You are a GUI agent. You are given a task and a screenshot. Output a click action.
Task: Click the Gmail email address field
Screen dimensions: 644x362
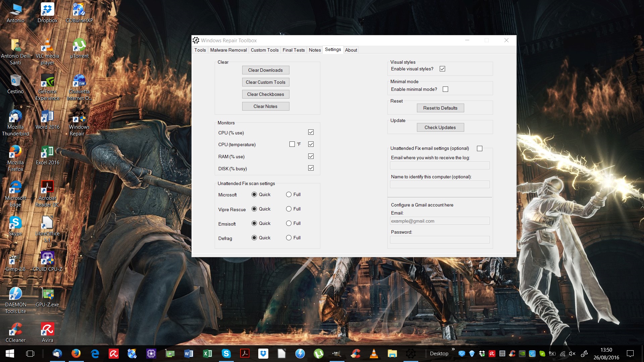pos(440,221)
